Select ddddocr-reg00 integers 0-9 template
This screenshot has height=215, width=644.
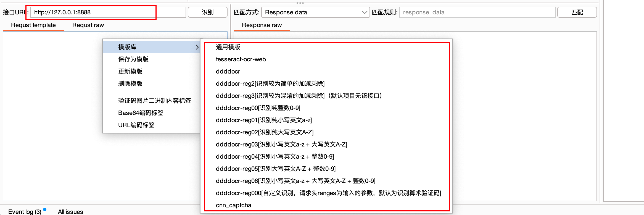pyautogui.click(x=326, y=108)
